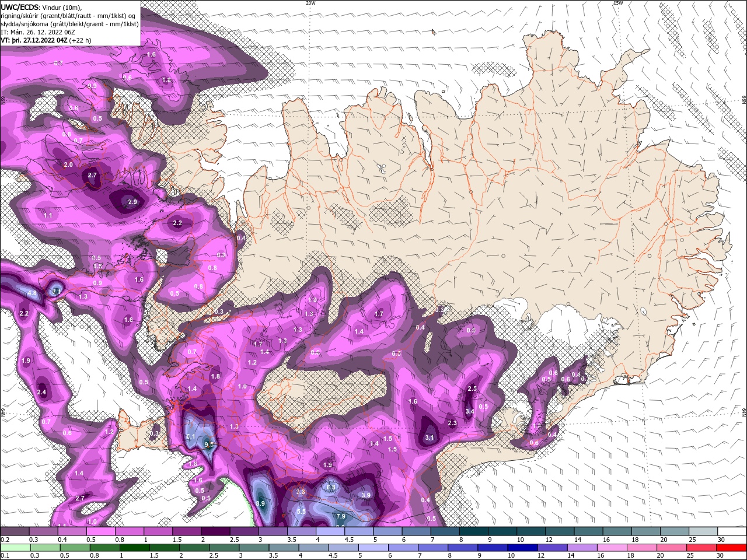Click the red 30+ swatch on the rain legend
Image resolution: width=747 pixels, height=560 pixels.
[732, 548]
